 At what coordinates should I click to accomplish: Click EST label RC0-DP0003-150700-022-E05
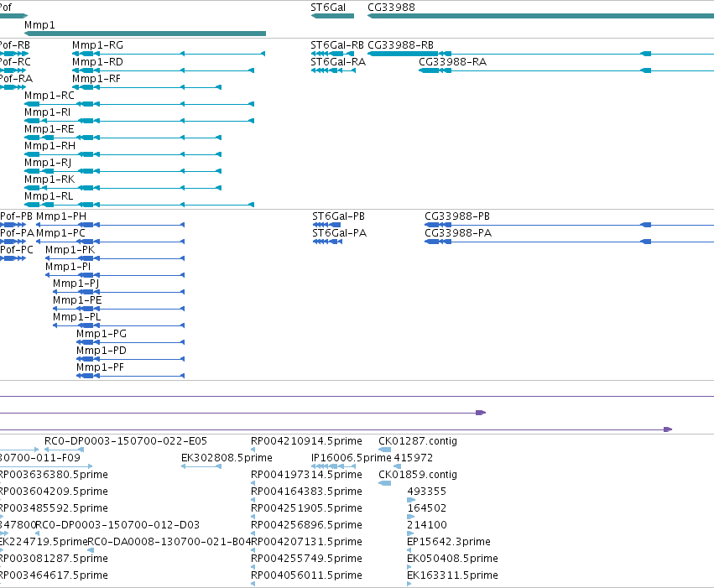126,441
